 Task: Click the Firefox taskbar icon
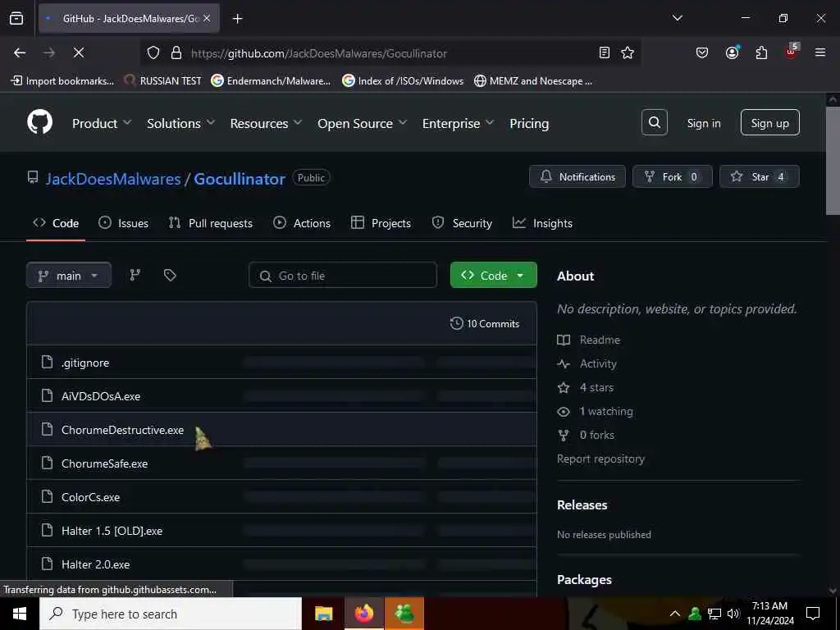point(363,614)
